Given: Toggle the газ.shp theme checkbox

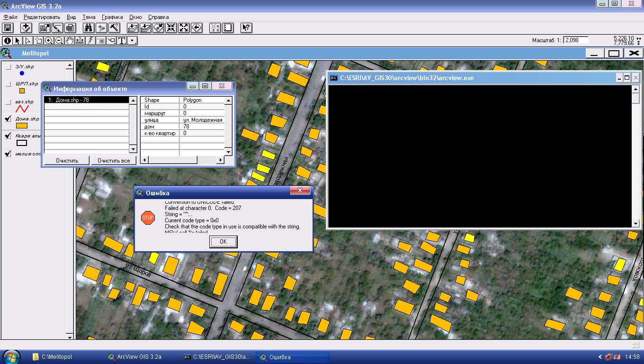Looking at the screenshot, I should [x=8, y=102].
